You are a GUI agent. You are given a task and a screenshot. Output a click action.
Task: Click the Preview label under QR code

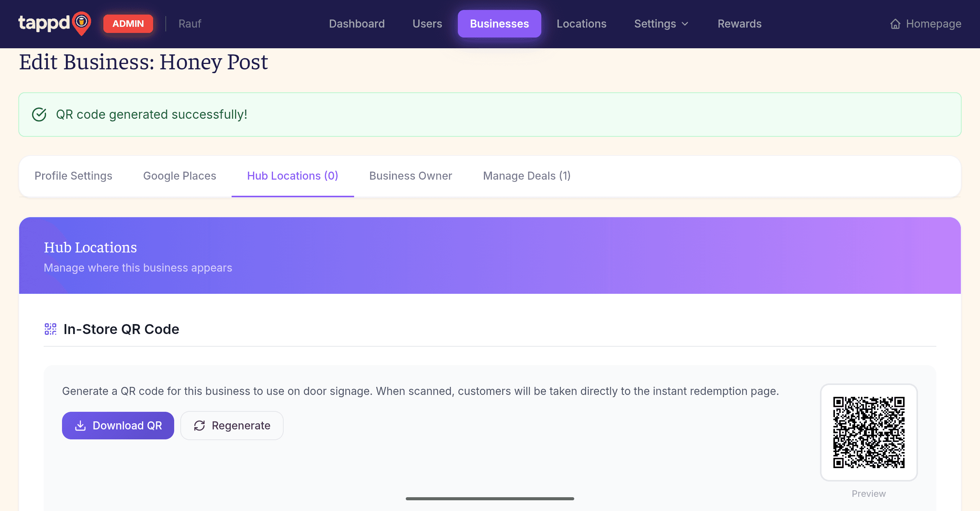click(869, 494)
